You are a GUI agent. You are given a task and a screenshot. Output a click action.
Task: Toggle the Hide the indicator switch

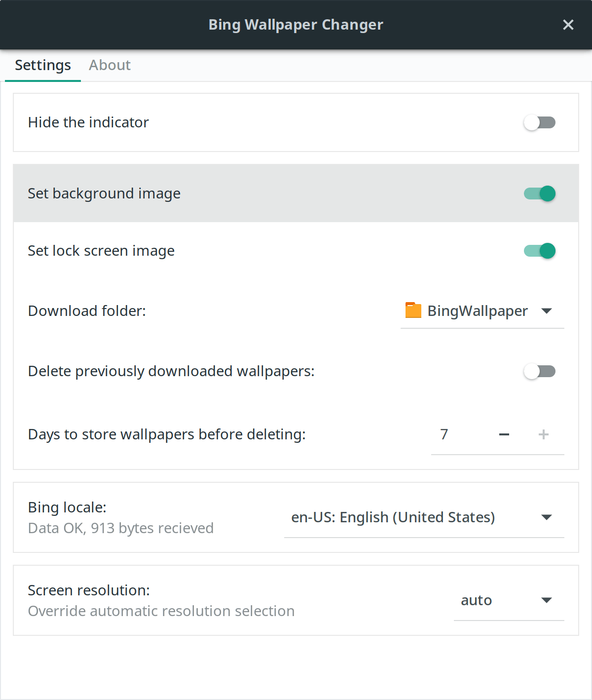pyautogui.click(x=539, y=122)
